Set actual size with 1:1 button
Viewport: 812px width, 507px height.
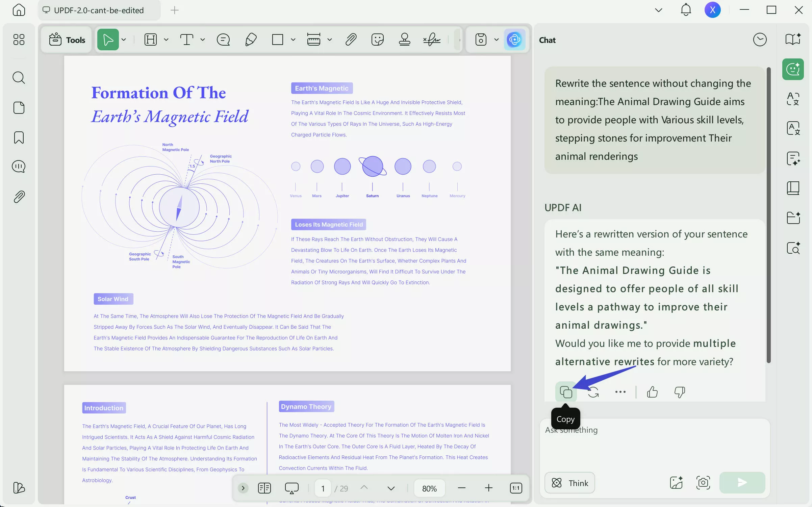[516, 488]
